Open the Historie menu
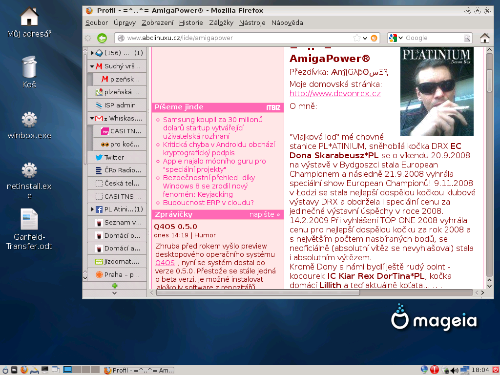The width and height of the screenshot is (500, 375). [x=191, y=23]
